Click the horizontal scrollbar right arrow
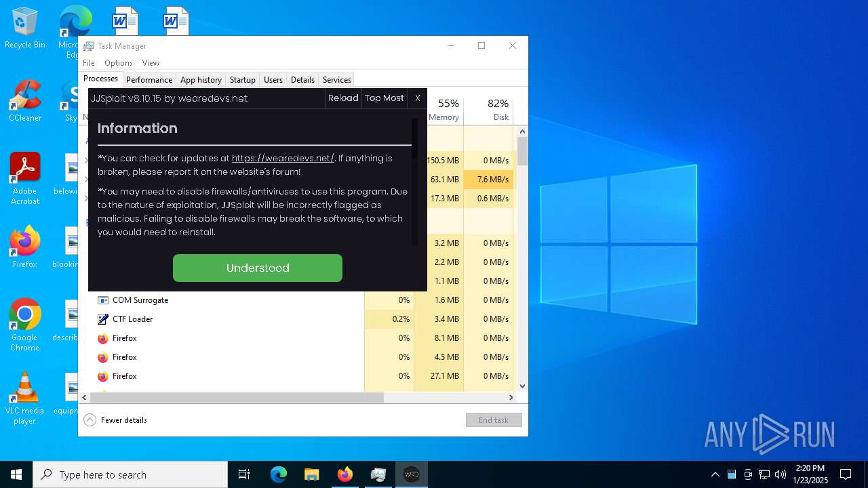Image resolution: width=868 pixels, height=488 pixels. pyautogui.click(x=511, y=398)
